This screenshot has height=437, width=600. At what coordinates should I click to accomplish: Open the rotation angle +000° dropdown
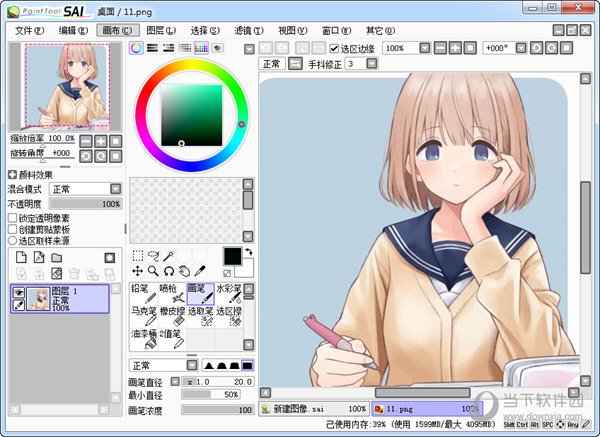(x=521, y=48)
